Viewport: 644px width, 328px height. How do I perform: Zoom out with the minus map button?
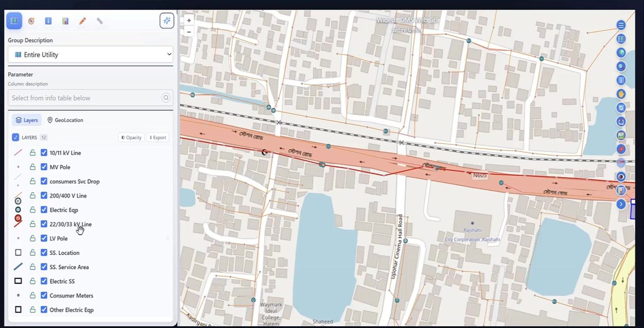click(x=189, y=32)
